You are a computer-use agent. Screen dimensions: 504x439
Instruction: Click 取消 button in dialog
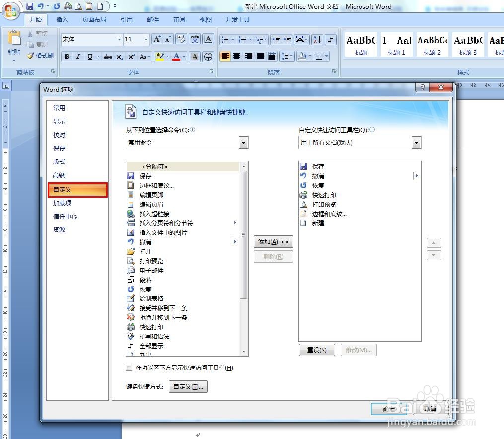(430, 409)
